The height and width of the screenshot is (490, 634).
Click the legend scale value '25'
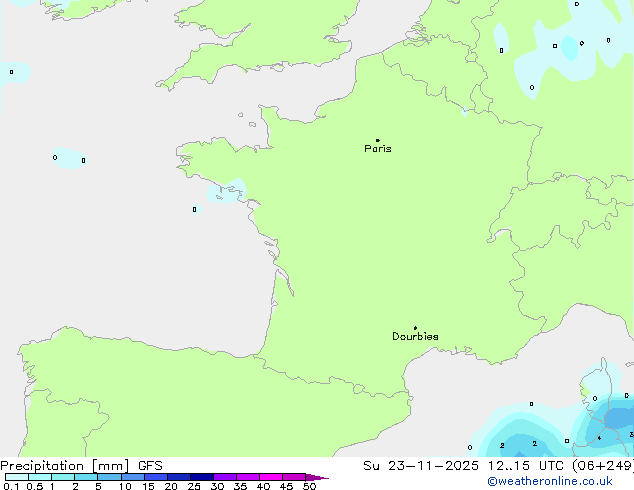[x=194, y=486]
